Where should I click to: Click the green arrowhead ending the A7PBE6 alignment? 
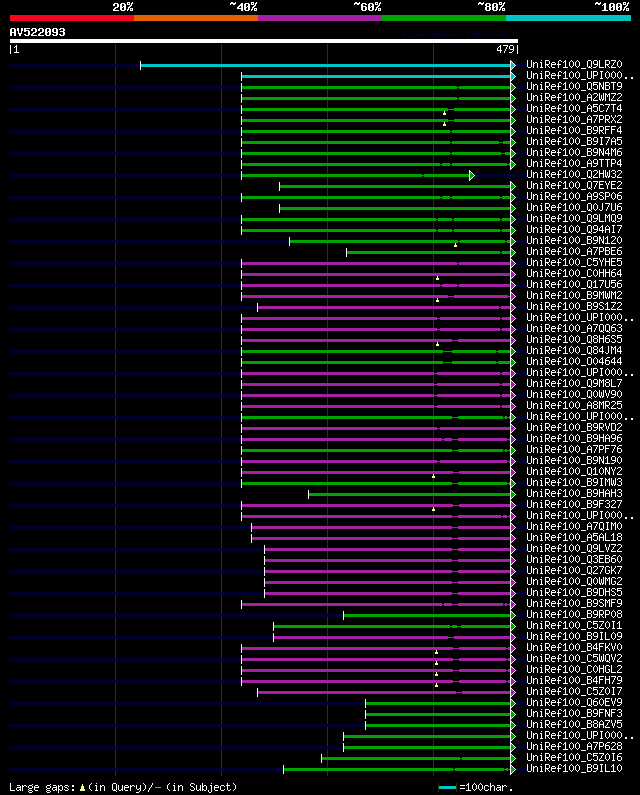coord(513,252)
